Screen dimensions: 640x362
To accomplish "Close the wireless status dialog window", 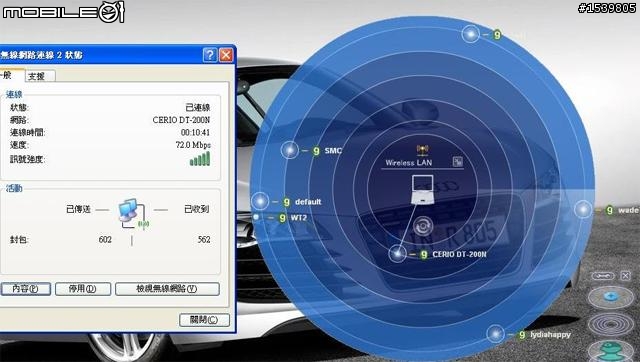I will tap(226, 55).
